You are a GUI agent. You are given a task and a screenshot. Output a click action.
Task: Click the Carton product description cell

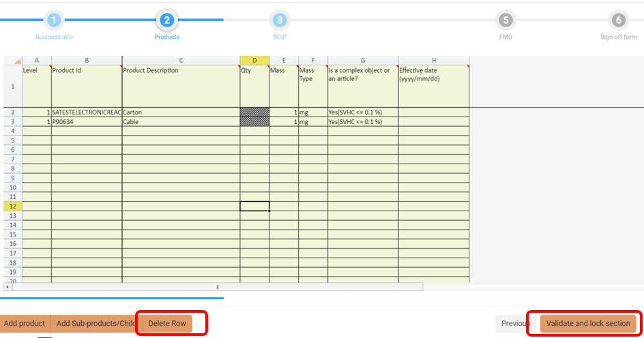click(181, 112)
